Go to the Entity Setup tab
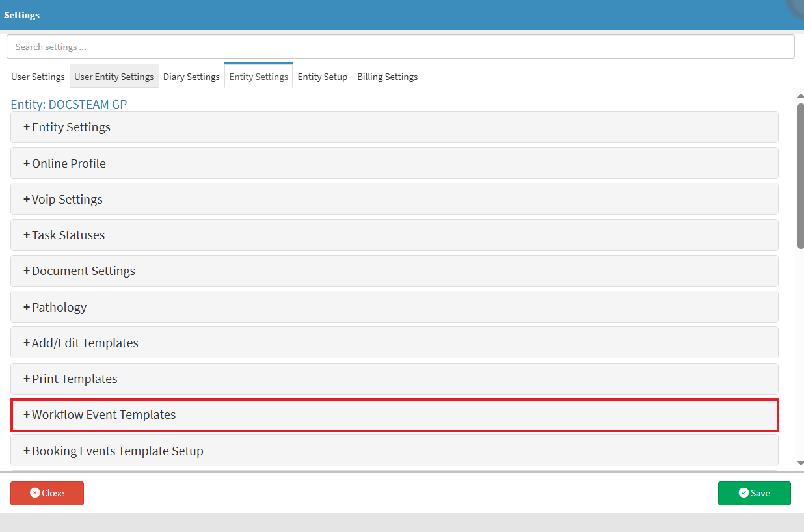 click(322, 77)
